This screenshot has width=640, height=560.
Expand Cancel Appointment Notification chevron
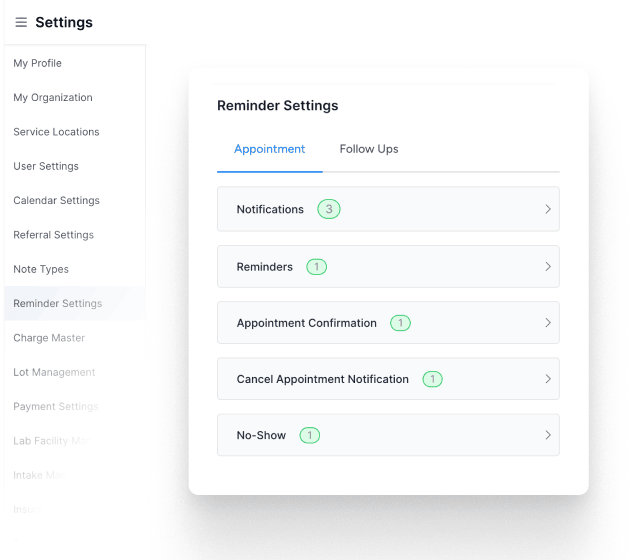(x=548, y=379)
